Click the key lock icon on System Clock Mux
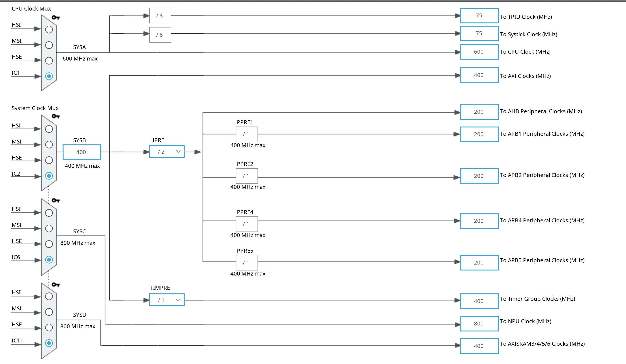626x364 pixels. point(56,116)
